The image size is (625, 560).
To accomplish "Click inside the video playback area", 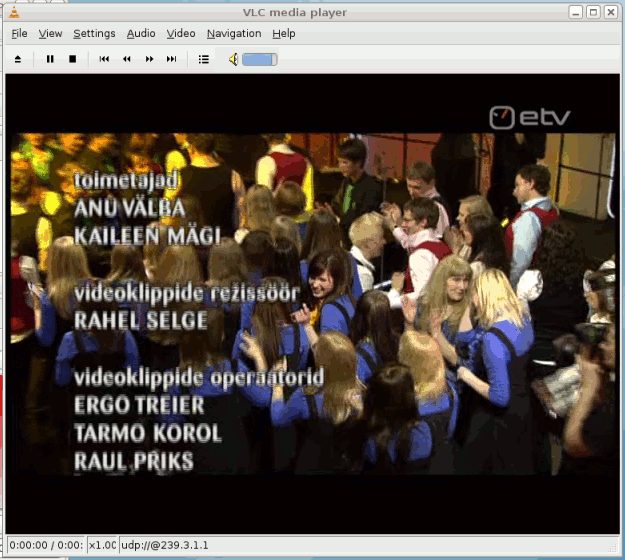I will click(312, 304).
